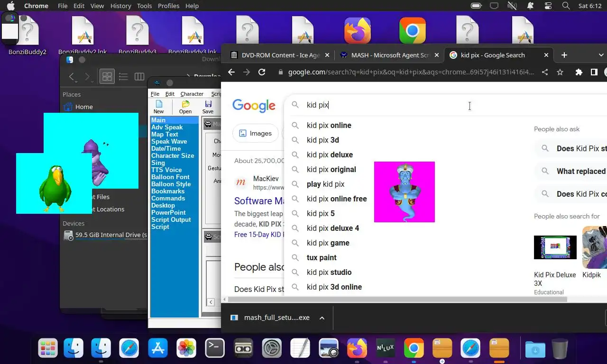Open Firefox shortcut on the desktop
Image resolution: width=607 pixels, height=364 pixels.
[358, 31]
